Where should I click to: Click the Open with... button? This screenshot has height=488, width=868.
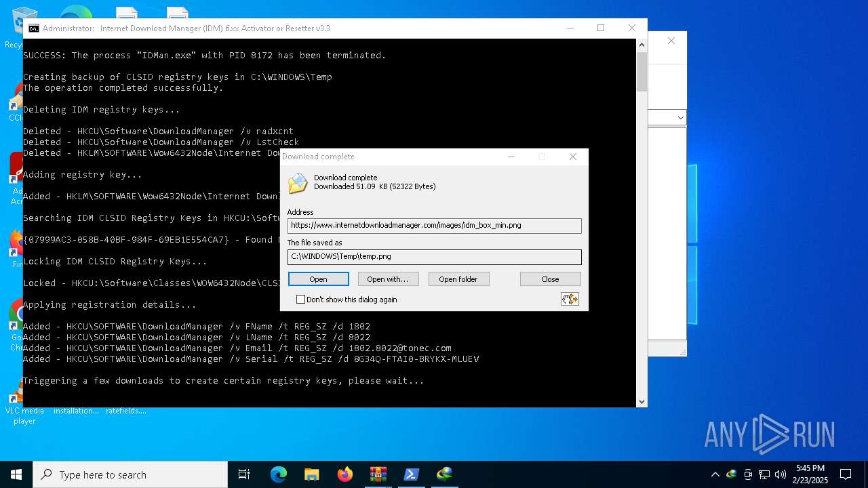tap(387, 279)
